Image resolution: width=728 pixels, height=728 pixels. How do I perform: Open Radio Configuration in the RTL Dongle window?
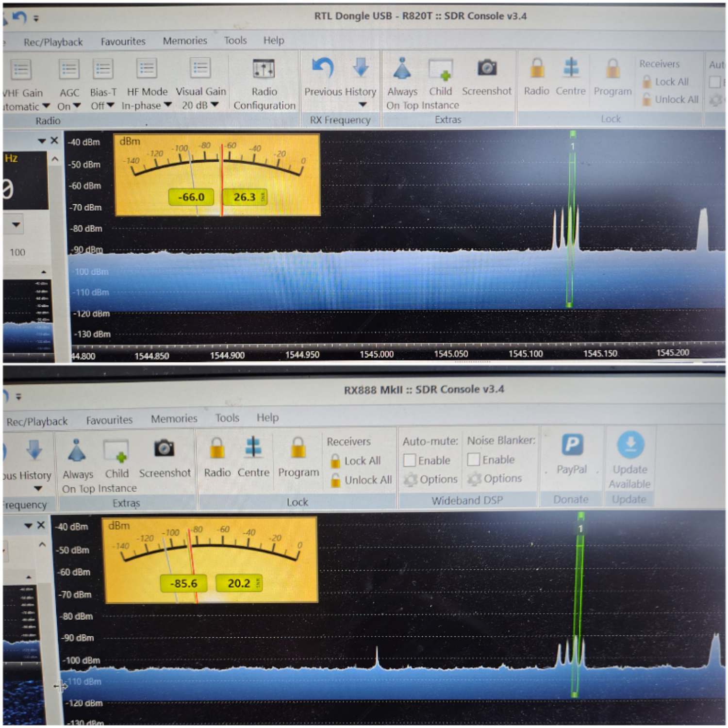(x=264, y=84)
